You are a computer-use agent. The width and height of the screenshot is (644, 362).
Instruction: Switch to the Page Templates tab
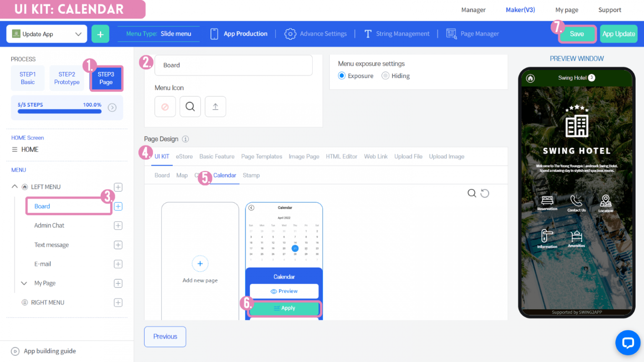261,156
